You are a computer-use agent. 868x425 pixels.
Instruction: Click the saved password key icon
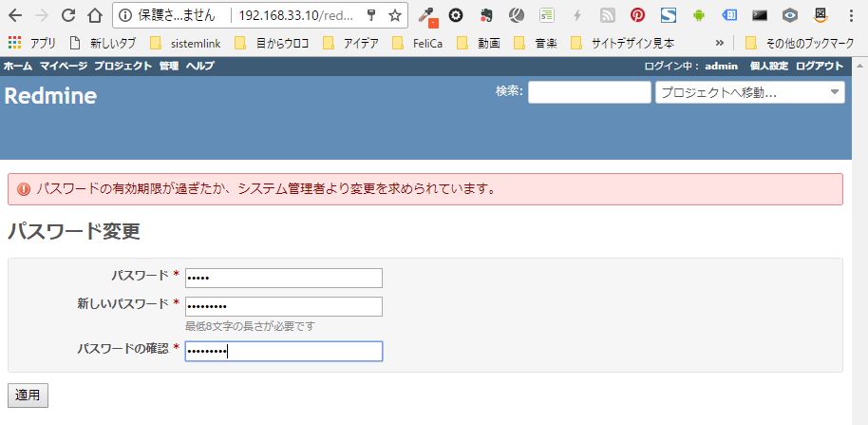click(371, 15)
